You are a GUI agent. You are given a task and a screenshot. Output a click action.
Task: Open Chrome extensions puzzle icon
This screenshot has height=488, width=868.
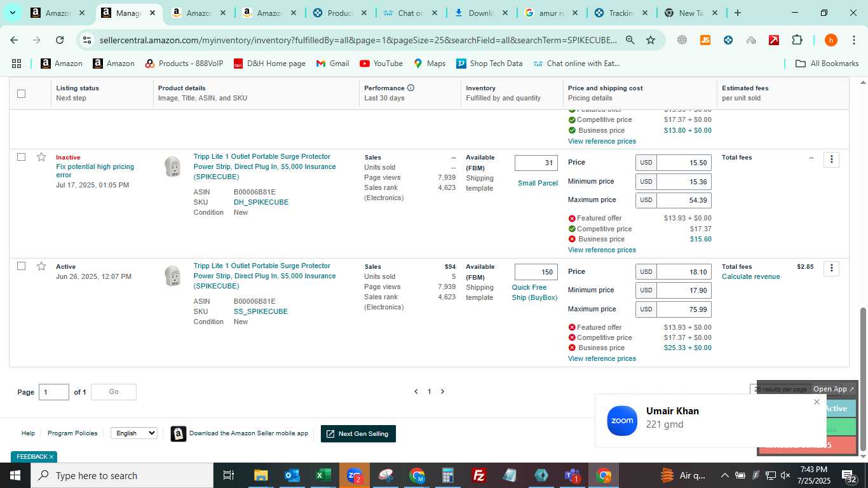point(797,40)
